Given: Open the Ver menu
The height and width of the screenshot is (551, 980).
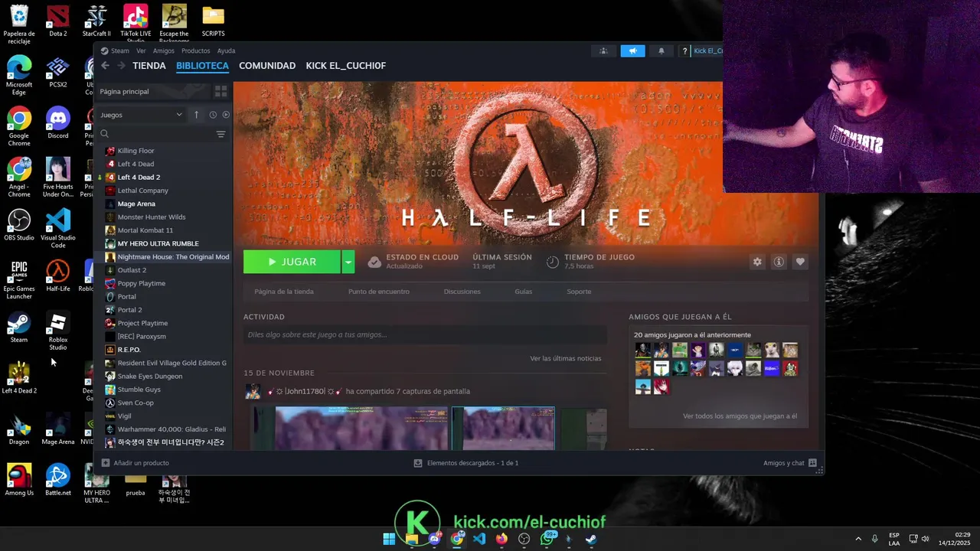Looking at the screenshot, I should pos(141,51).
